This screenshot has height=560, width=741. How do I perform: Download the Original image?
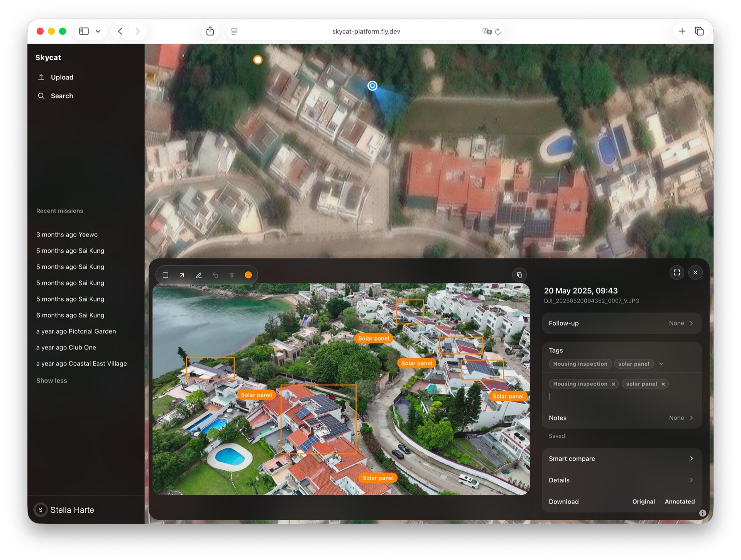coord(643,501)
